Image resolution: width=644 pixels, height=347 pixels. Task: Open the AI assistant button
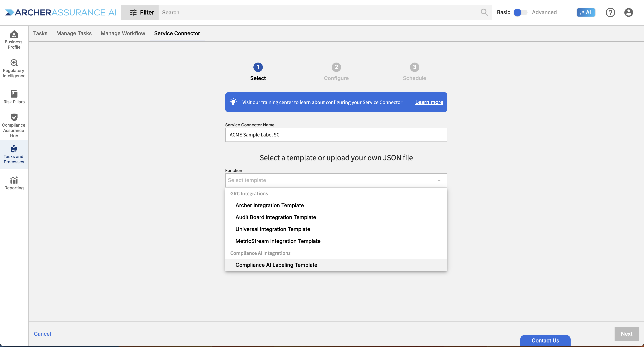click(x=586, y=12)
